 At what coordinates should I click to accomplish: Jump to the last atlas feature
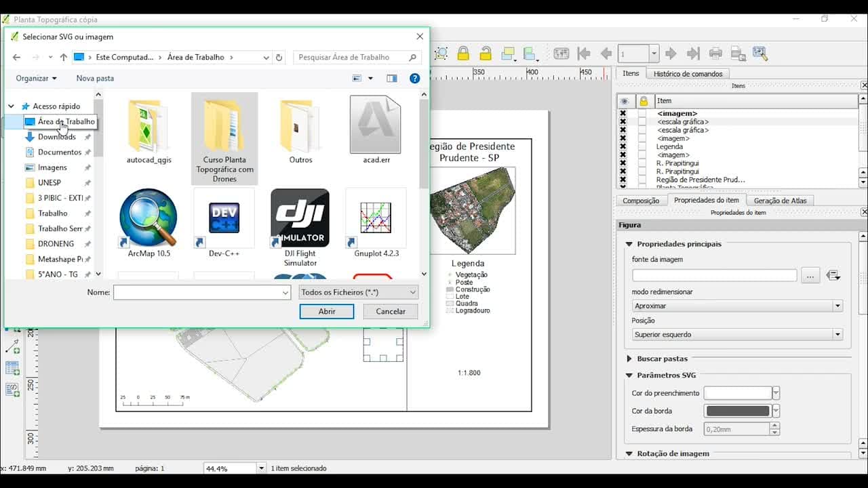693,54
